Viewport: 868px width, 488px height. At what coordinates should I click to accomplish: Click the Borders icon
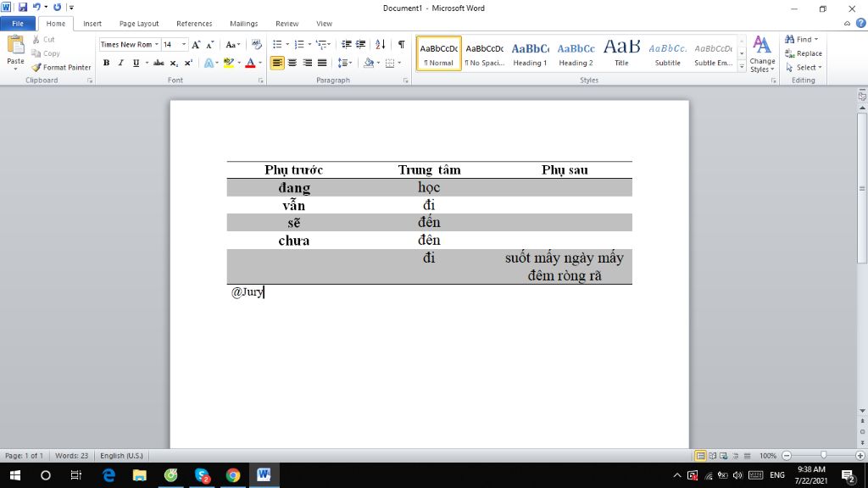click(390, 63)
